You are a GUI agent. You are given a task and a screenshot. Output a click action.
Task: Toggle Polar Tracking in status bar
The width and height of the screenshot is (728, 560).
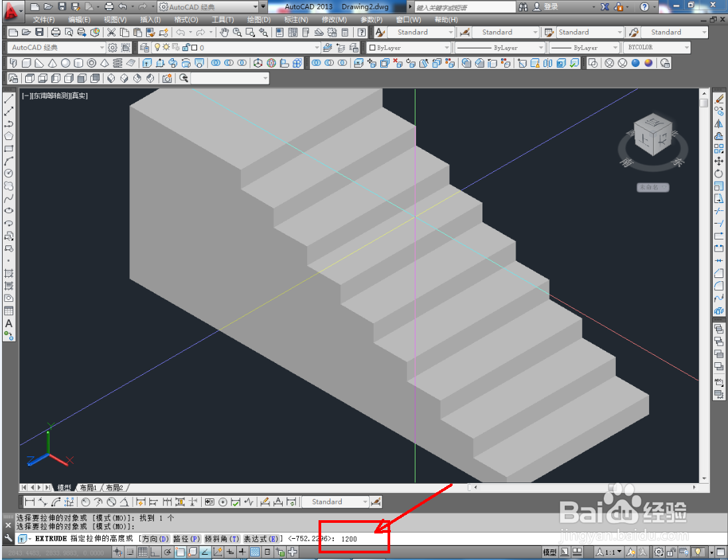[168, 552]
